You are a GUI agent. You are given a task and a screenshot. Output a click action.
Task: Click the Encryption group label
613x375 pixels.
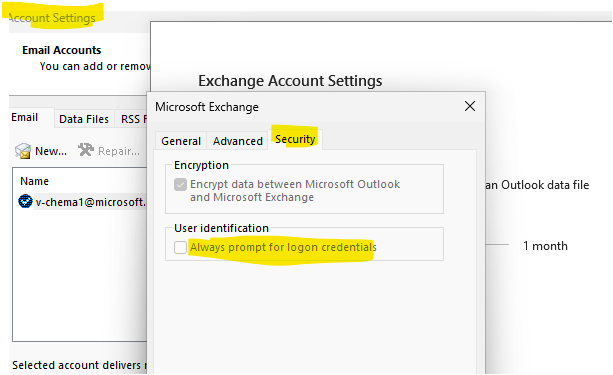tap(201, 165)
